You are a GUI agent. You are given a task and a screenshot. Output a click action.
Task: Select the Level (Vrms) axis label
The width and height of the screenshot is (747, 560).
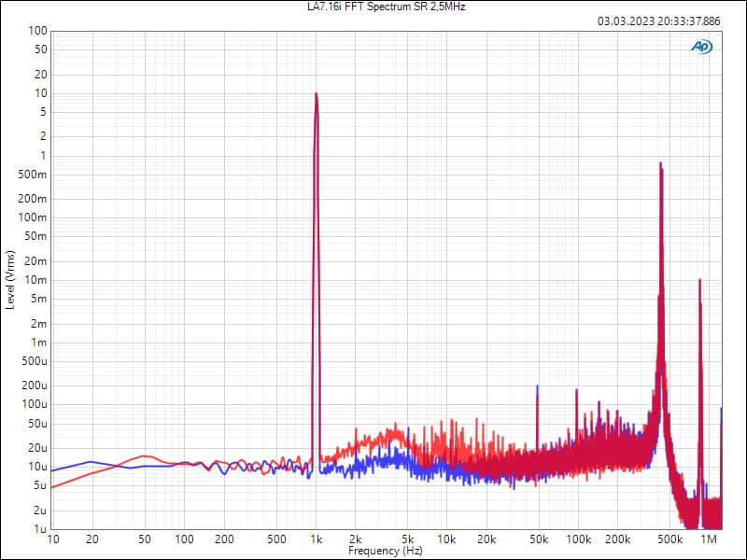(9, 280)
